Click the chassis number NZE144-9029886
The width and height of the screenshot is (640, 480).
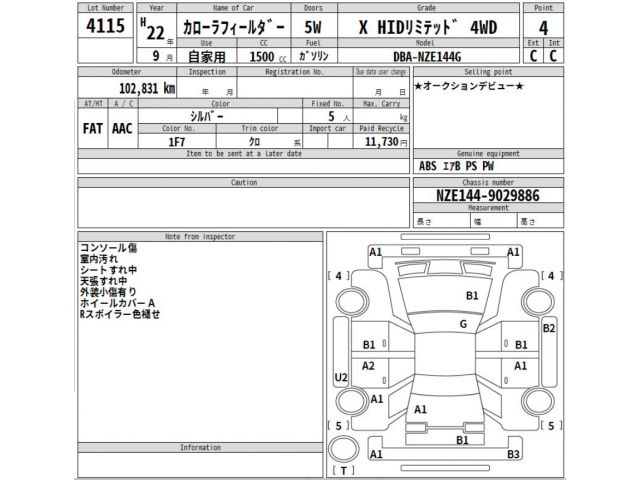(x=488, y=196)
